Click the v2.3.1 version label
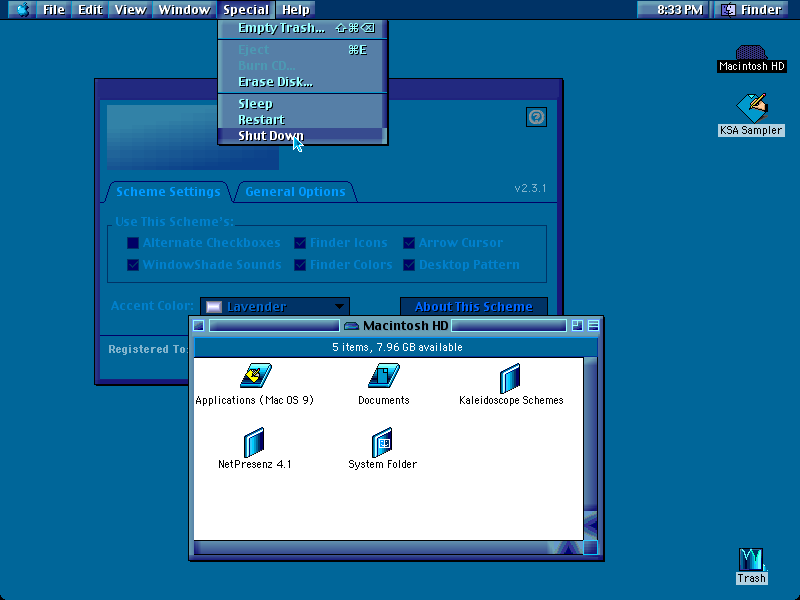The height and width of the screenshot is (600, 800). click(x=530, y=188)
